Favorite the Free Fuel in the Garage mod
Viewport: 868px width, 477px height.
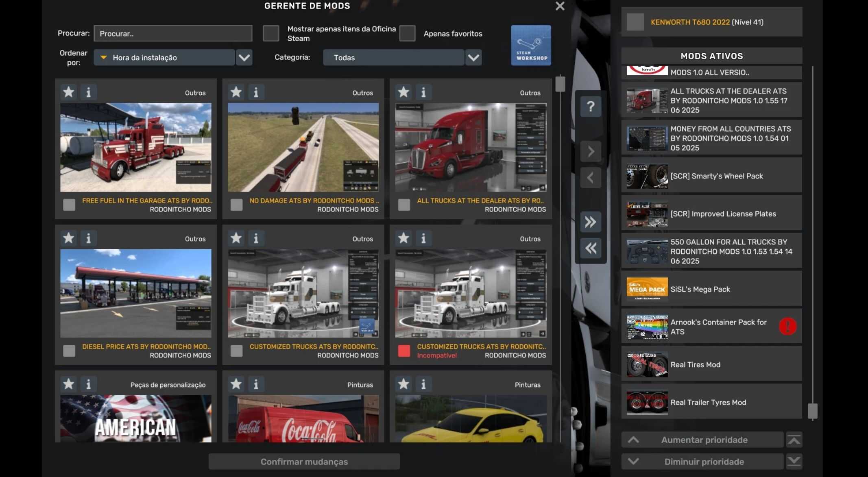69,92
